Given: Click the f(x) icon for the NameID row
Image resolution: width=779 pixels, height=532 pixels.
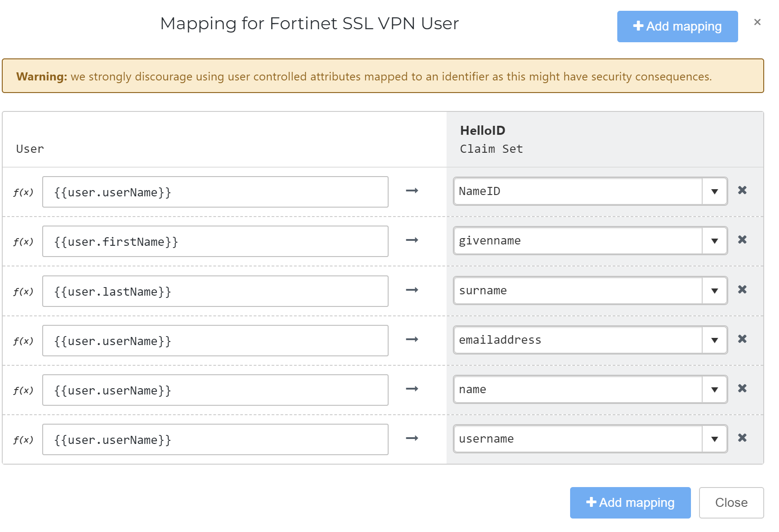Looking at the screenshot, I should 23,192.
